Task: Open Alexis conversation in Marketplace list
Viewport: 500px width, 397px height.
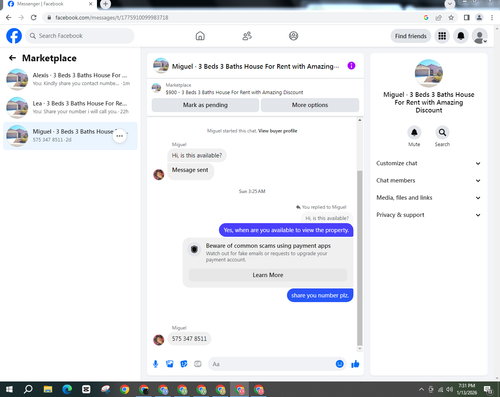Action: click(70, 79)
